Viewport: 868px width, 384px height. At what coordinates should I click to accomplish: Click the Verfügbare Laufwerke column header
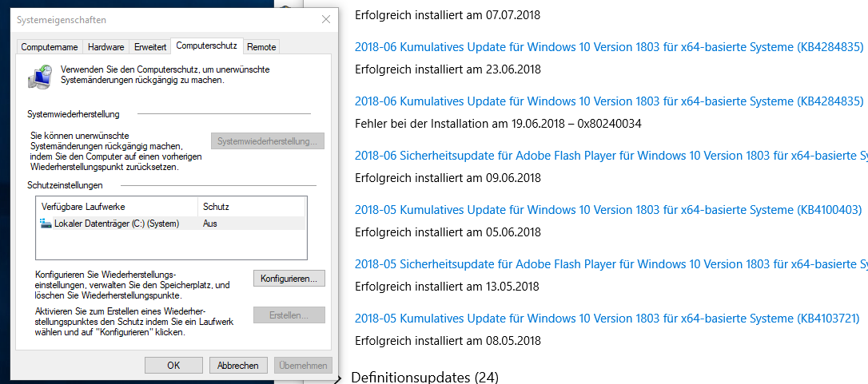pyautogui.click(x=117, y=207)
